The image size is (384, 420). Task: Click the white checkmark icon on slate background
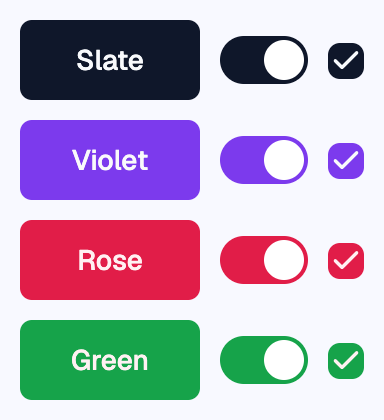tap(346, 60)
